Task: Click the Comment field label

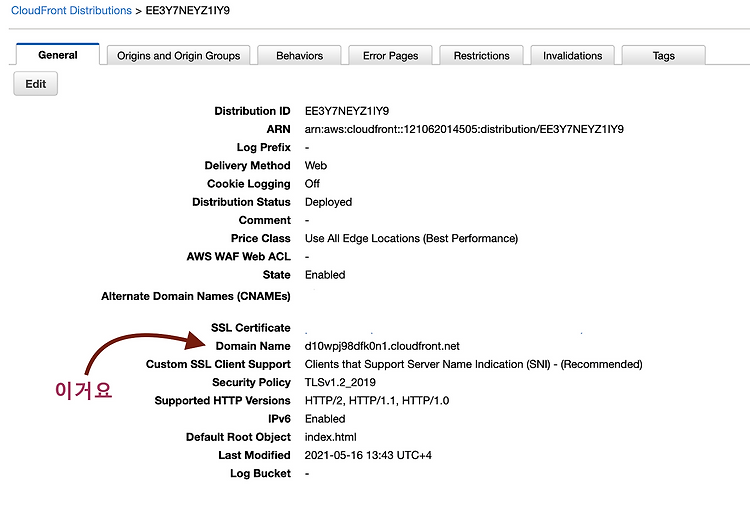Action: tap(265, 220)
